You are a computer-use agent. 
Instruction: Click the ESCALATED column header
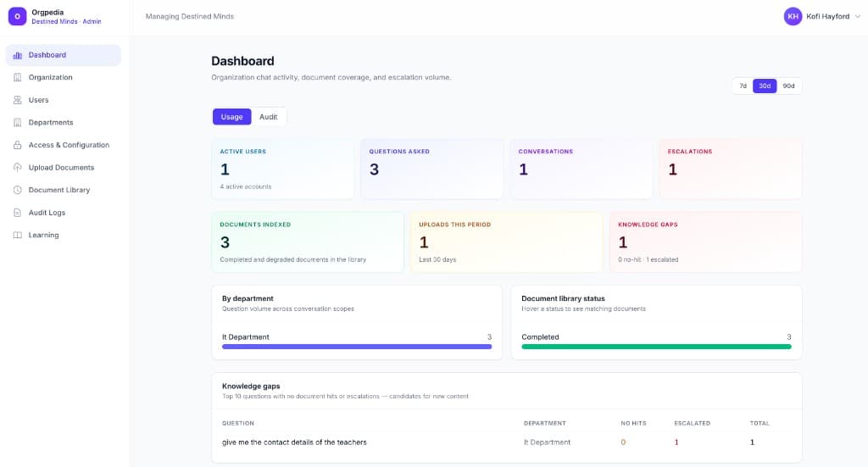[692, 423]
